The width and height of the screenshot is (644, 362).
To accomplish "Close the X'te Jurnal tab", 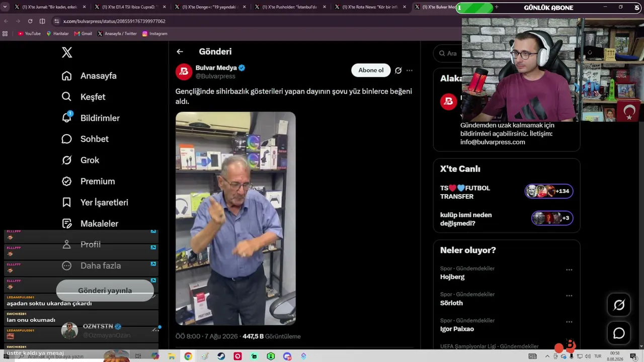I will 84,7.
